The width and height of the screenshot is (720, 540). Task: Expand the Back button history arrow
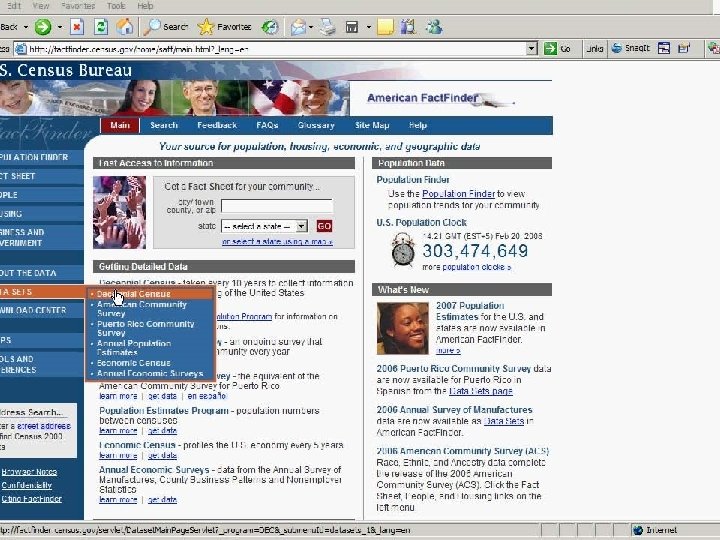[x=26, y=27]
